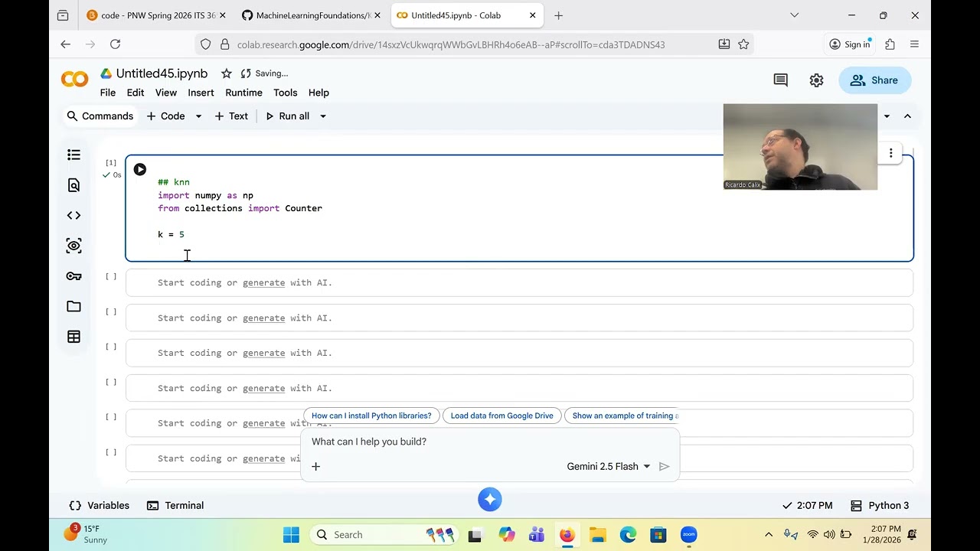Screen dimensions: 980x551
Task: Open the Edit menu
Action: click(x=136, y=93)
